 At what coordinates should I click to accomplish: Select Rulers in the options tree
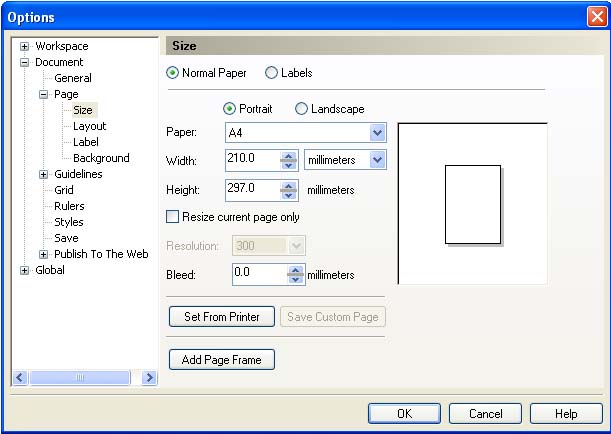pyautogui.click(x=69, y=206)
